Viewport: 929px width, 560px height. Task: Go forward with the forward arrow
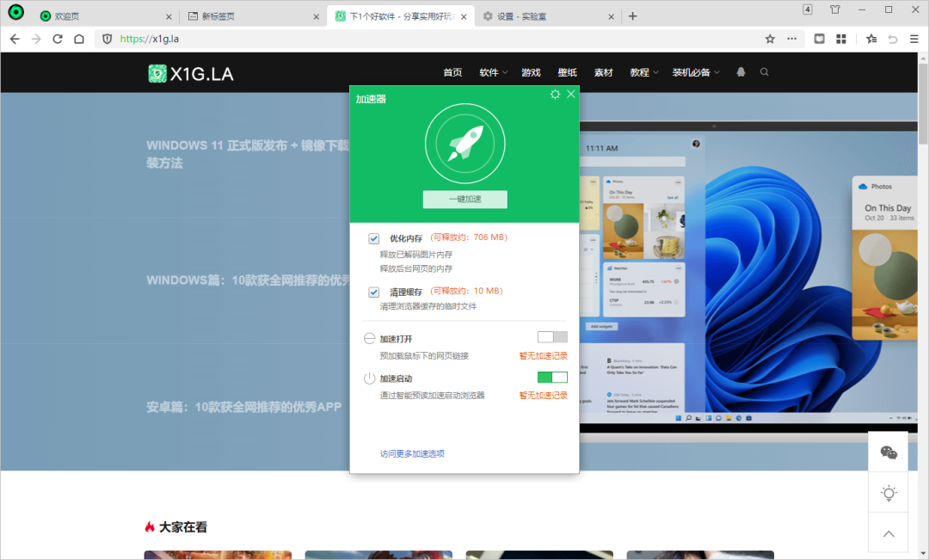36,39
